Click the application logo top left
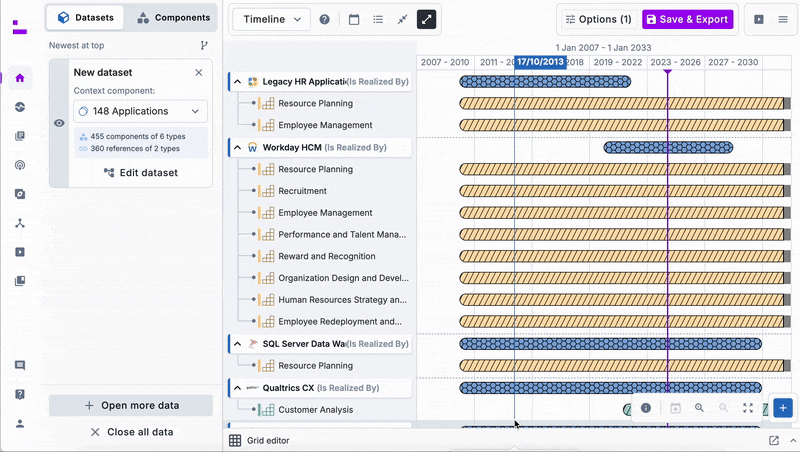Viewport: 800px width, 452px height. click(x=19, y=27)
